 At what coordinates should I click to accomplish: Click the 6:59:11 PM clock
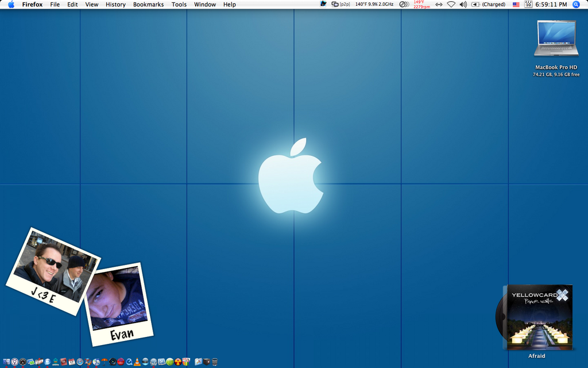click(x=551, y=5)
